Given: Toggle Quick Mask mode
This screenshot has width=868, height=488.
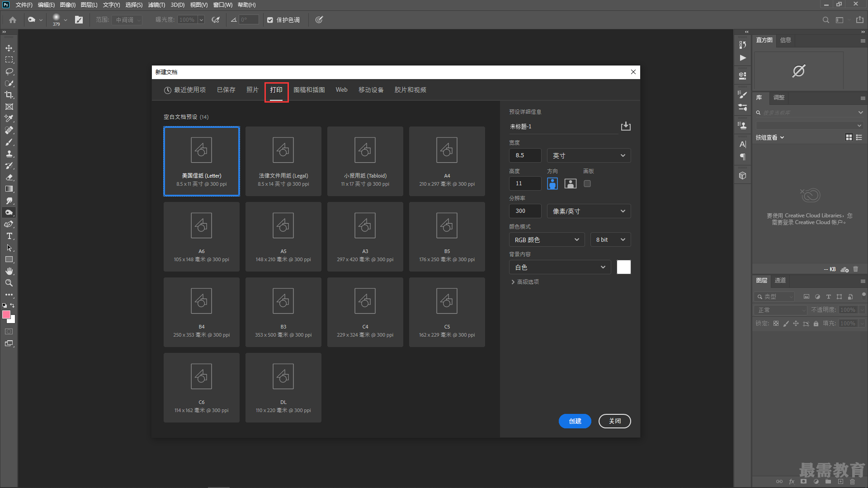Looking at the screenshot, I should coord(9,332).
